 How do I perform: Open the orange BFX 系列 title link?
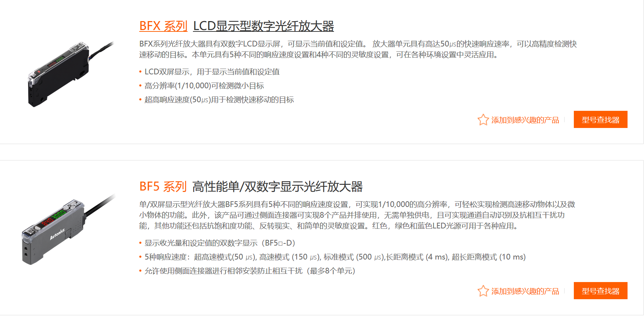point(163,26)
